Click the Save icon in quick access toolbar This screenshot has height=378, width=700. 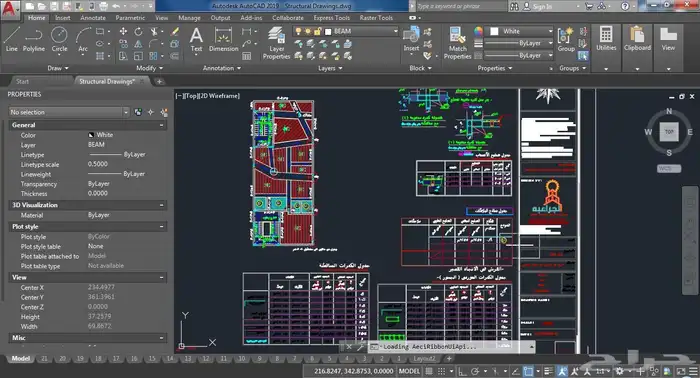(54, 6)
